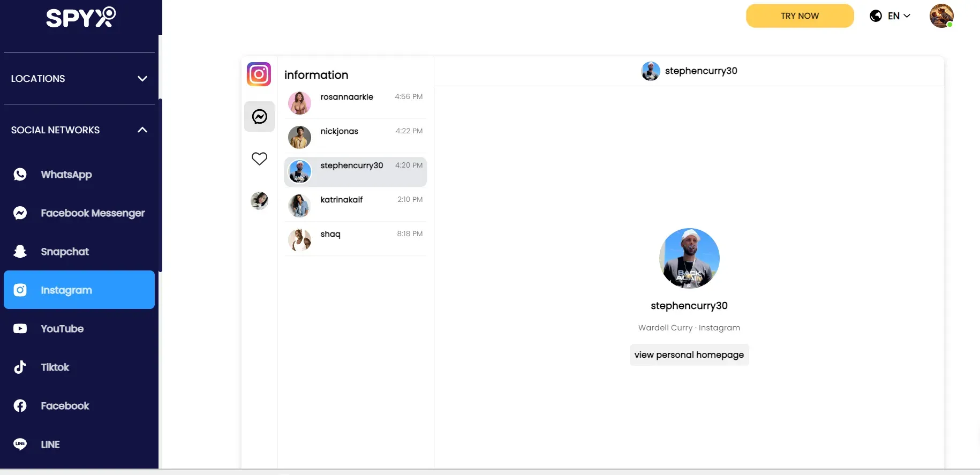Click the colorful Instagram logo
980x475 pixels.
pos(259,74)
